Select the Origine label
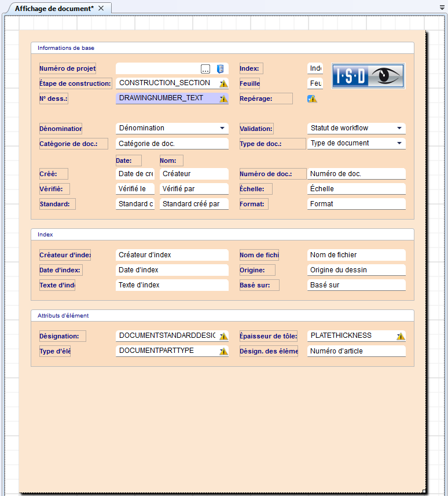448x496 pixels. [258, 270]
